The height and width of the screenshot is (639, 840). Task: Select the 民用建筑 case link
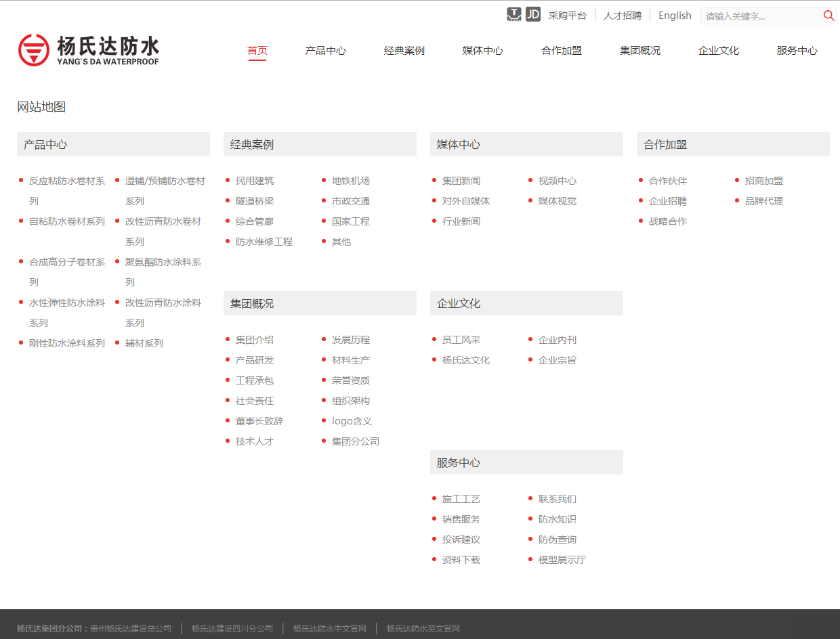[255, 181]
